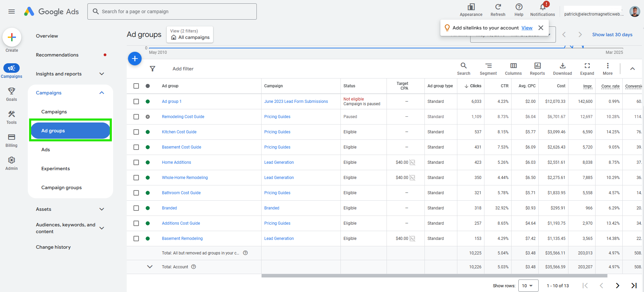Open the Reports tool
Viewport: 644px width, 292px height.
point(538,69)
